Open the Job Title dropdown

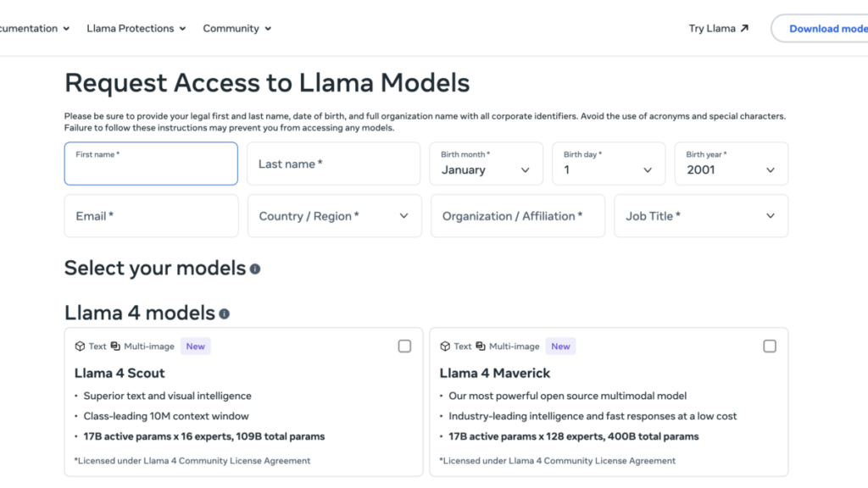[701, 216]
